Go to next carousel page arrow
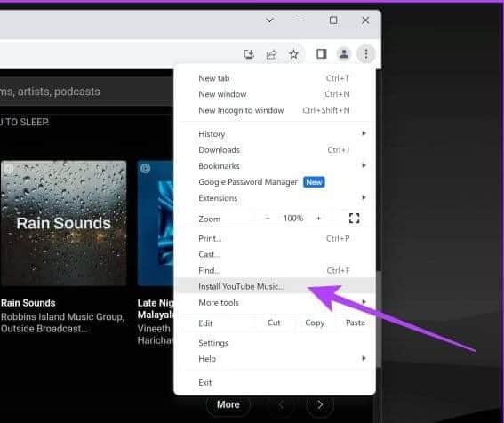504x423 pixels. point(320,404)
